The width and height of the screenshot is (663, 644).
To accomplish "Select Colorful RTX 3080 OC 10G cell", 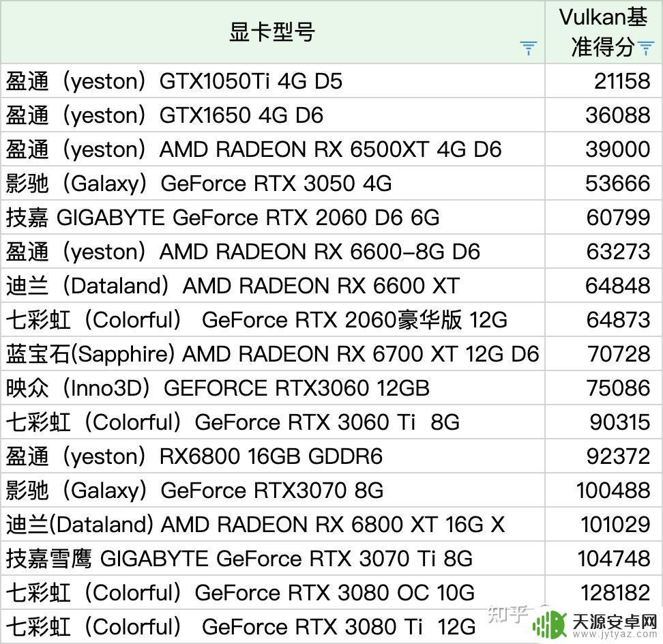I will 273,592.
